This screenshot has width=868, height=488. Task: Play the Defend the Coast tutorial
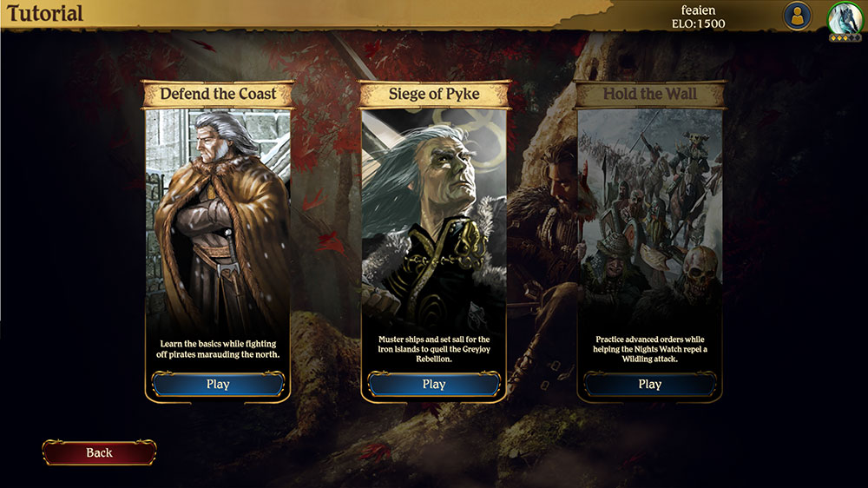218,384
